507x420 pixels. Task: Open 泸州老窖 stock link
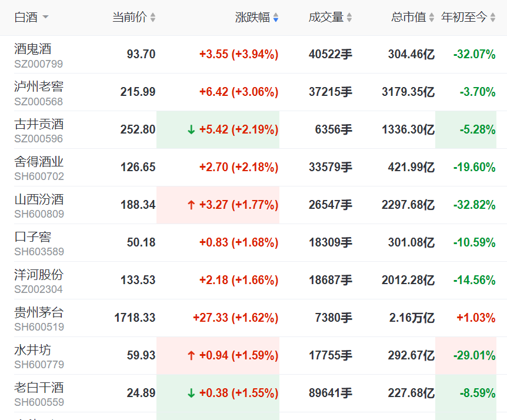point(39,86)
